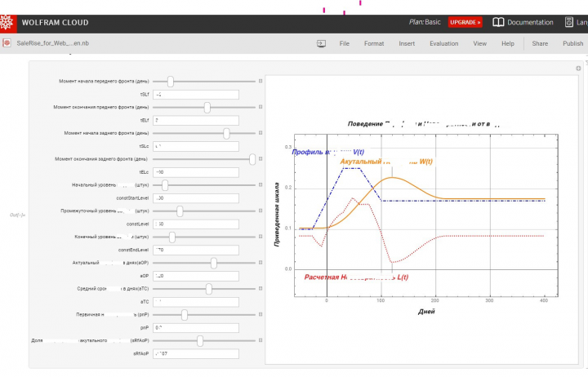Collapse the constLevel slider controls with the toggle

pos(261,211)
